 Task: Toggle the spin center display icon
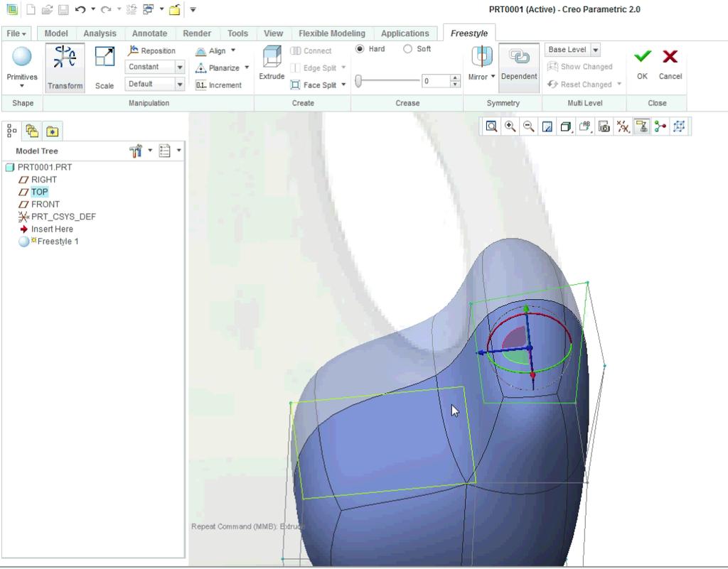660,126
